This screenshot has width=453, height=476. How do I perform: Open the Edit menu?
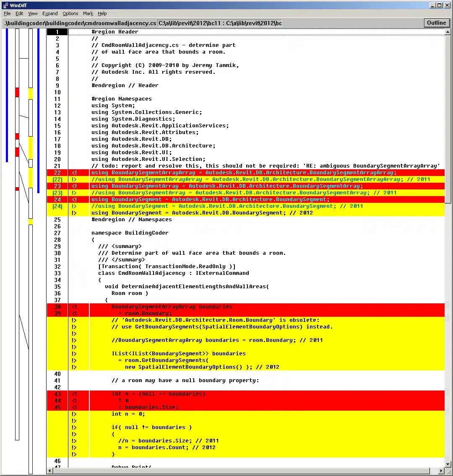click(x=19, y=13)
